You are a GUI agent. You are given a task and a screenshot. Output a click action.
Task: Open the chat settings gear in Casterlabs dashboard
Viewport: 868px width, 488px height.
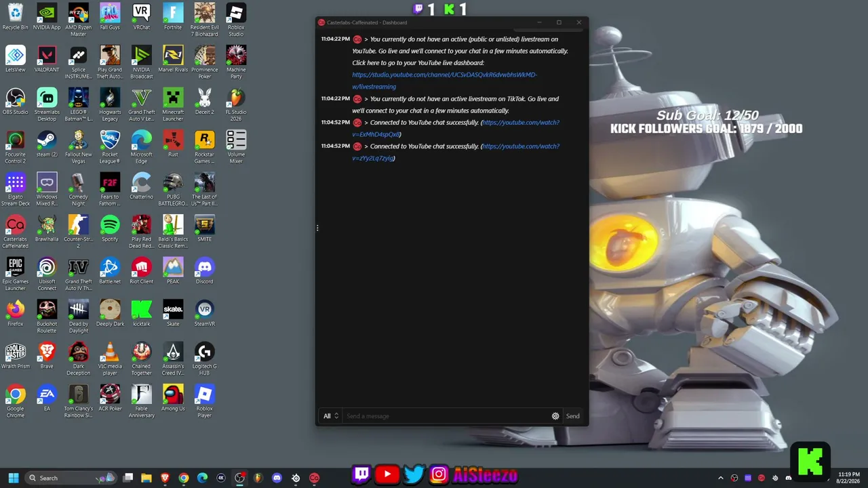point(555,416)
